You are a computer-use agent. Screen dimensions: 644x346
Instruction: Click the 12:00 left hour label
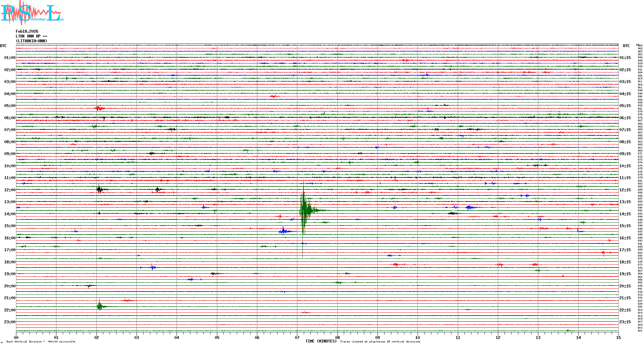tap(10, 190)
